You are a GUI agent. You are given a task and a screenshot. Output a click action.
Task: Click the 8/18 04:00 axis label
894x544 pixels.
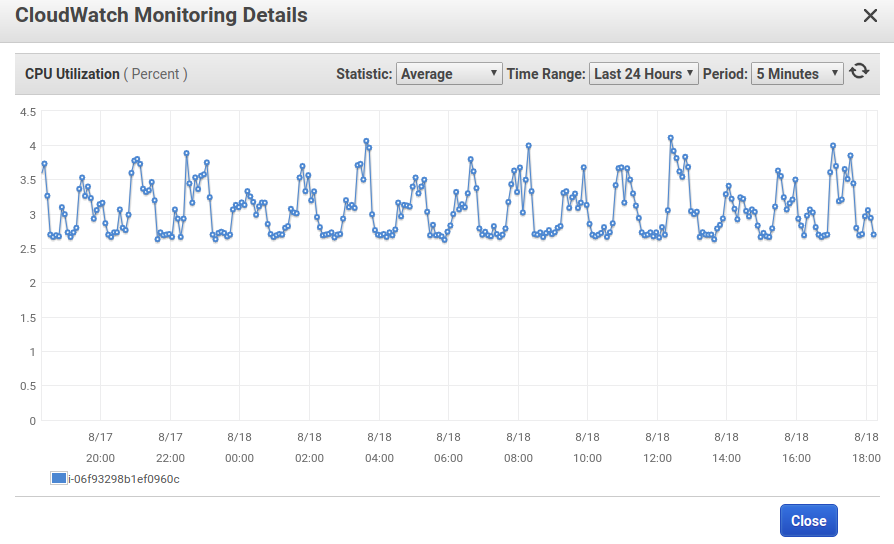point(379,448)
